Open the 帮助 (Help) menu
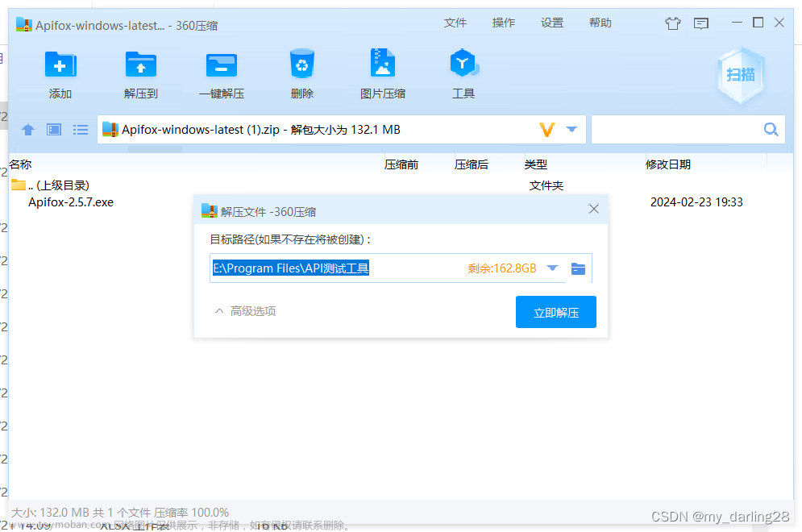 (x=600, y=23)
